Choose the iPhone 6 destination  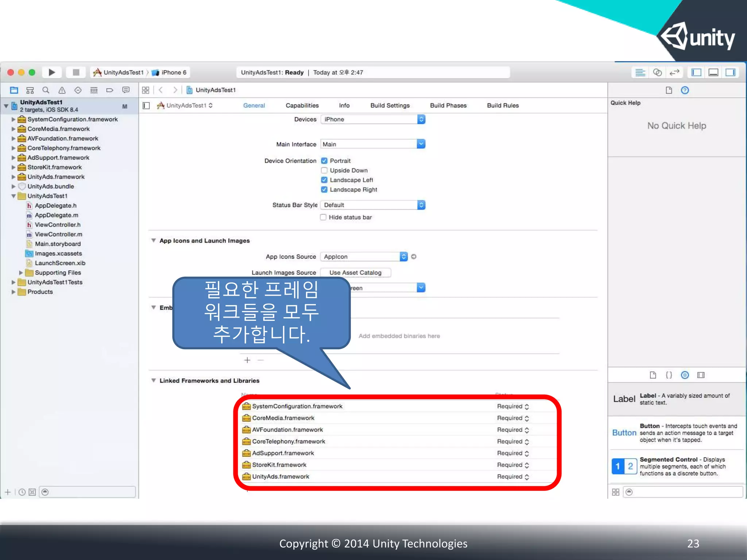click(x=169, y=73)
